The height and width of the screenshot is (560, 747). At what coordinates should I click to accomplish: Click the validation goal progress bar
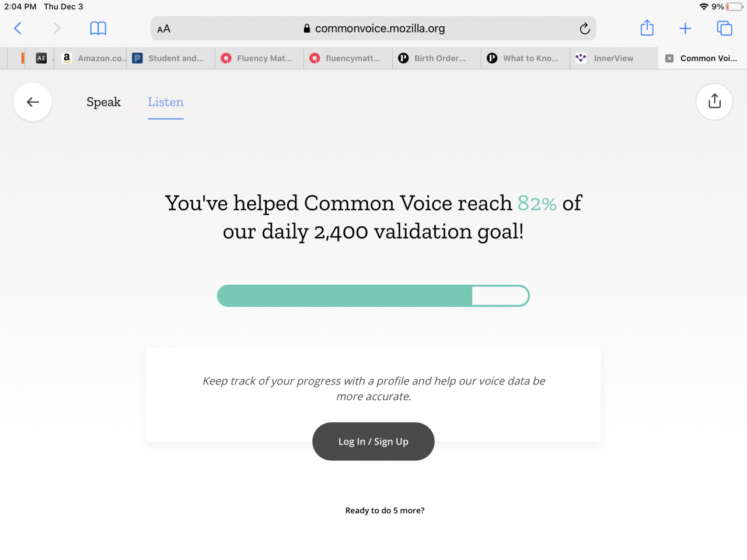click(373, 296)
